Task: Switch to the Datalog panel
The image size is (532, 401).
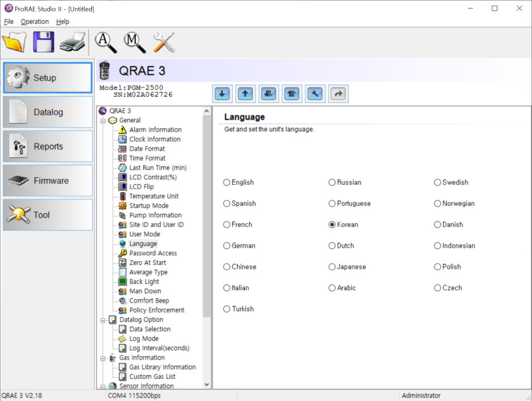Action: coord(48,111)
